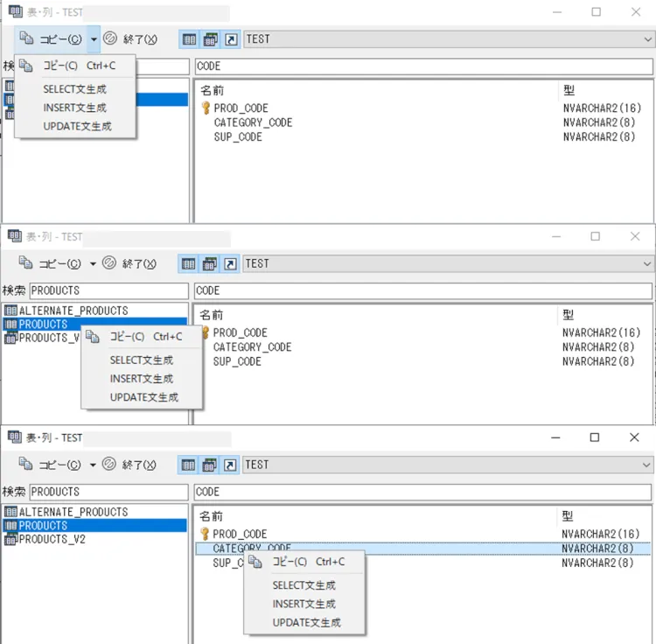
Task: Click the CODE column search field in the middle window
Action: point(423,290)
